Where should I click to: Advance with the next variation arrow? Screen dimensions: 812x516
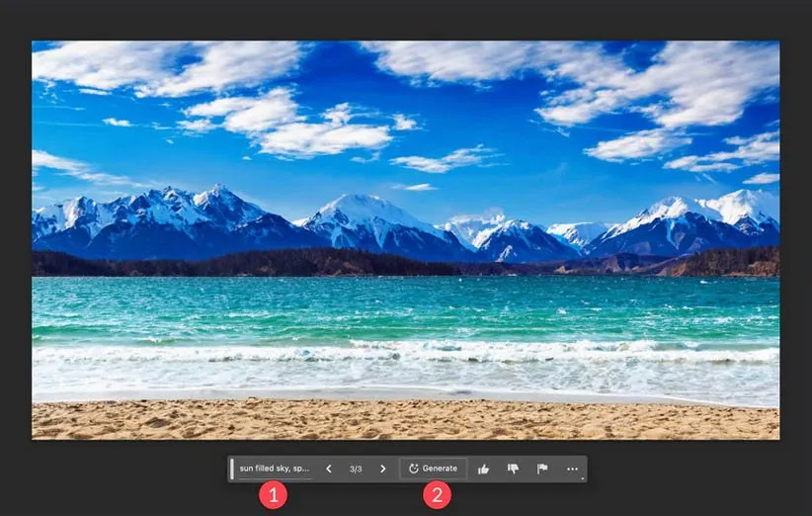pyautogui.click(x=383, y=469)
